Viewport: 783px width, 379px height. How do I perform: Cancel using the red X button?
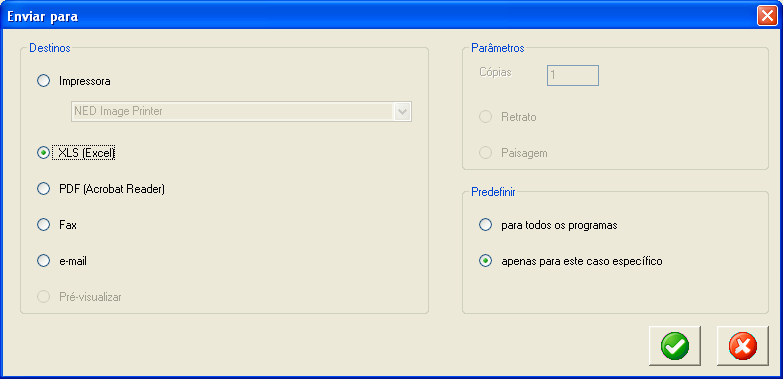(743, 346)
